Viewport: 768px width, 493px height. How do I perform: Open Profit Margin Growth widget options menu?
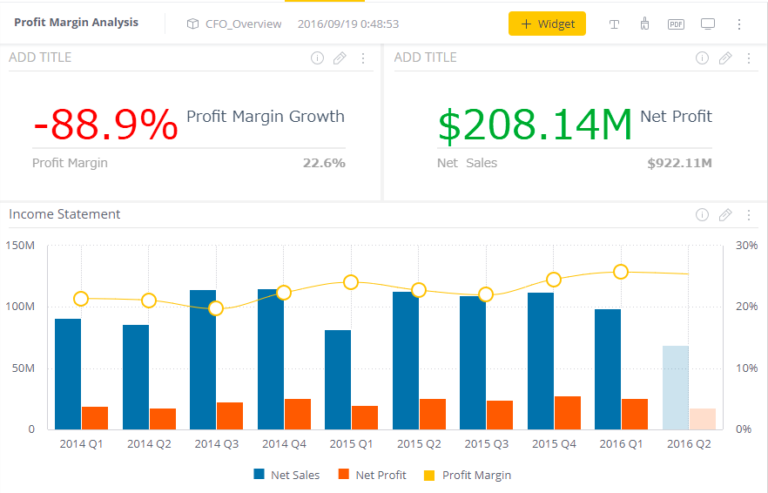[x=363, y=59]
